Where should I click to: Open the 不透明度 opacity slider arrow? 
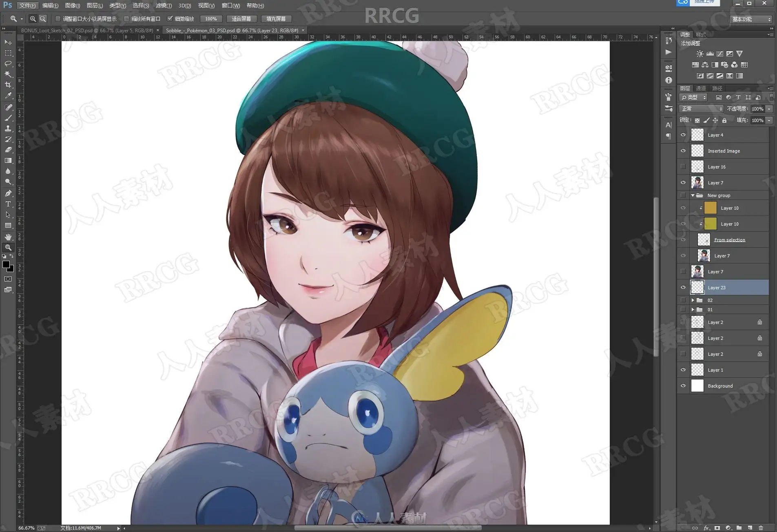pyautogui.click(x=769, y=109)
